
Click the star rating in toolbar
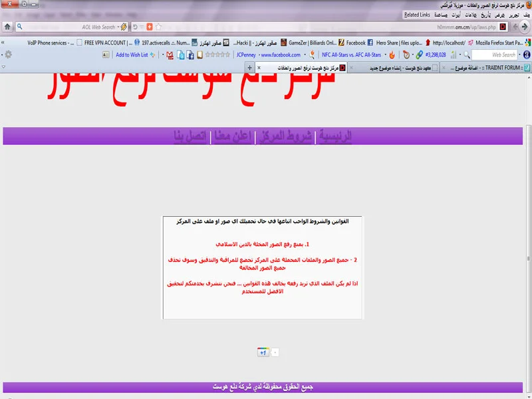tap(217, 55)
